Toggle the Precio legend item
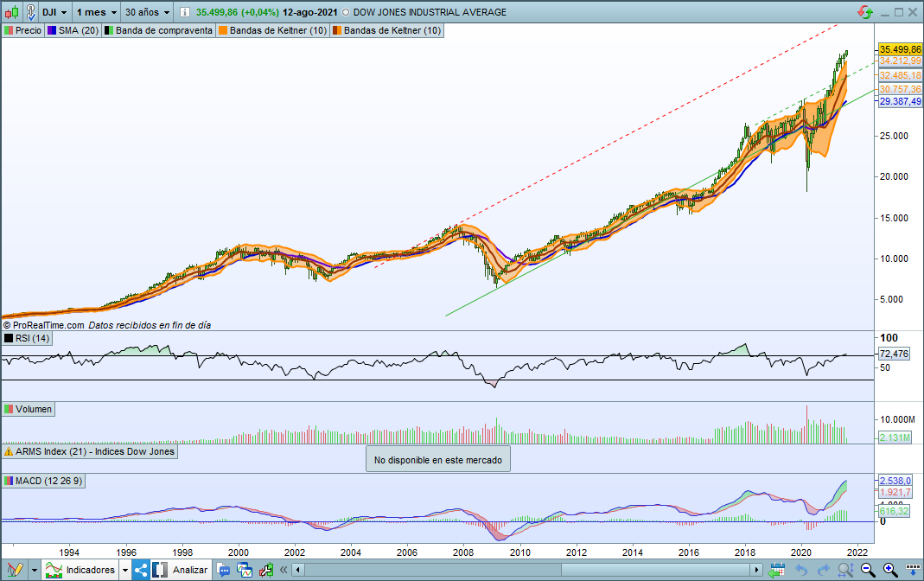The image size is (924, 581). coord(22,30)
